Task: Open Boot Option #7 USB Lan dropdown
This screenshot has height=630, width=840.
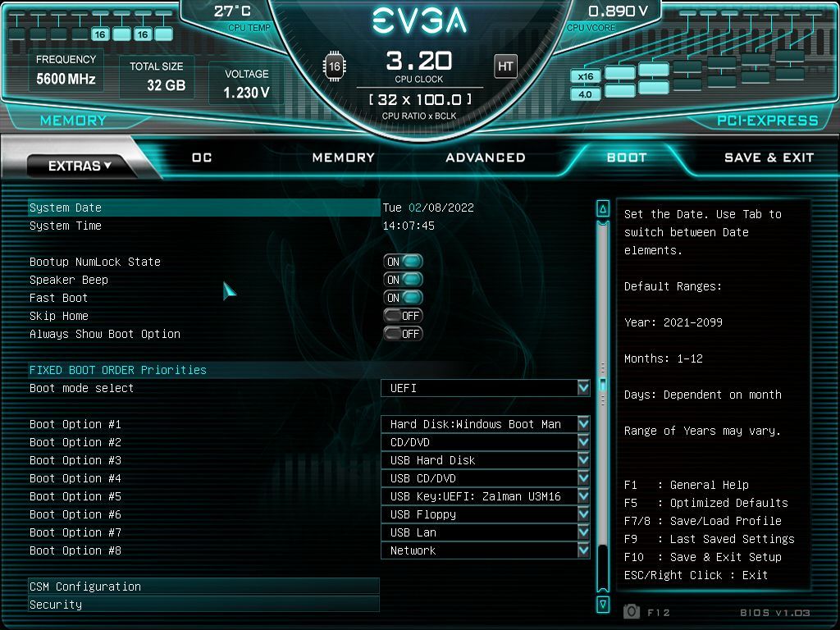Action: 486,532
